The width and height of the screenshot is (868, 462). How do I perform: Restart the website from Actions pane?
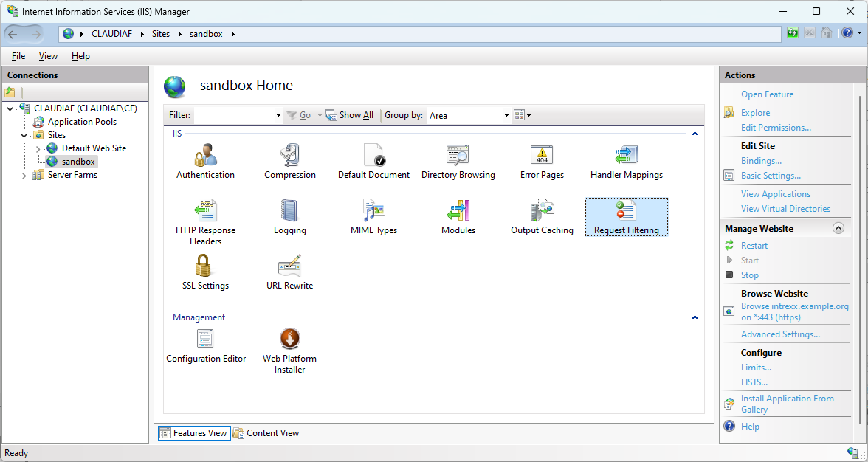[754, 246]
